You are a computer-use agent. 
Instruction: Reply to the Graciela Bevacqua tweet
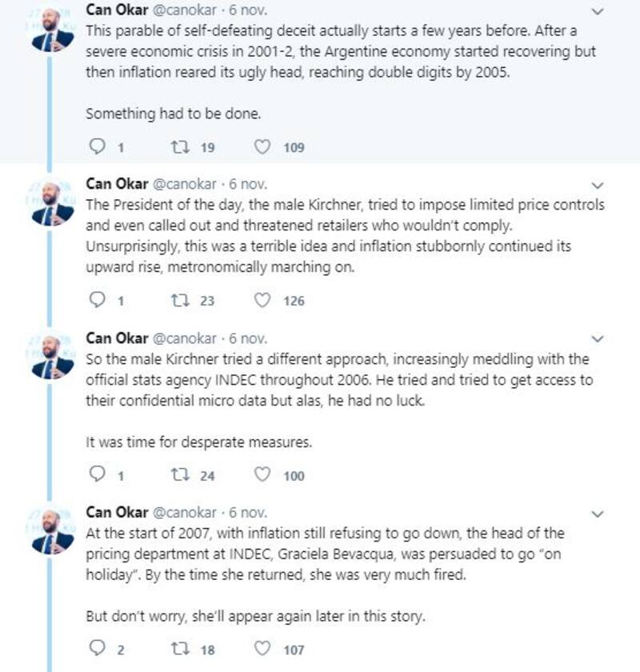[x=97, y=650]
